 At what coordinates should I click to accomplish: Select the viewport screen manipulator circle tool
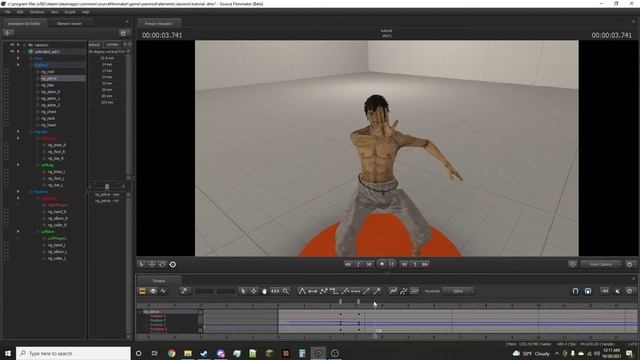(173, 264)
